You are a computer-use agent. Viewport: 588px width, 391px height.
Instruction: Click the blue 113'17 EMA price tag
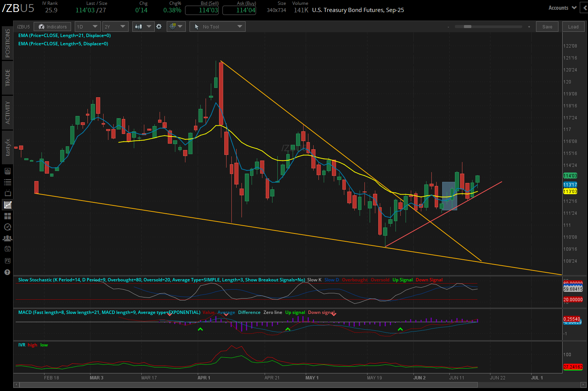click(x=570, y=185)
